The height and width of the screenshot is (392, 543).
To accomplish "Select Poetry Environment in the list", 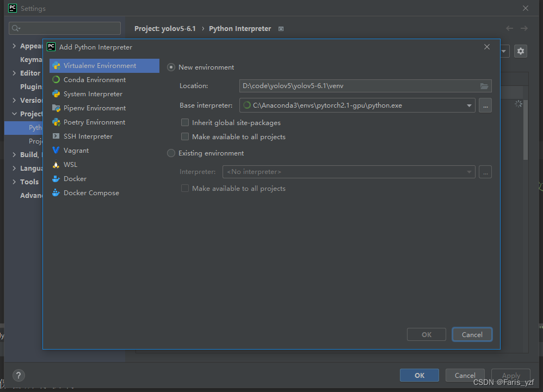I will click(104, 122).
